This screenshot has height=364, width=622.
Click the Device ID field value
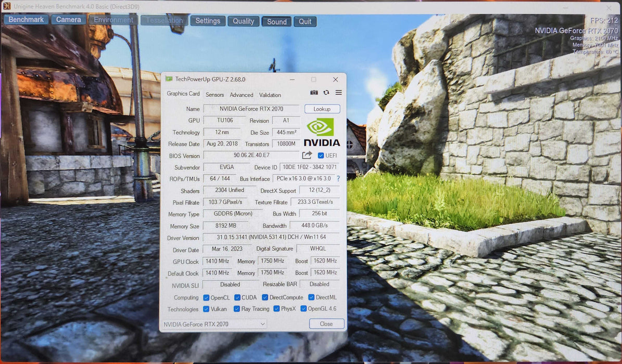[x=310, y=167]
